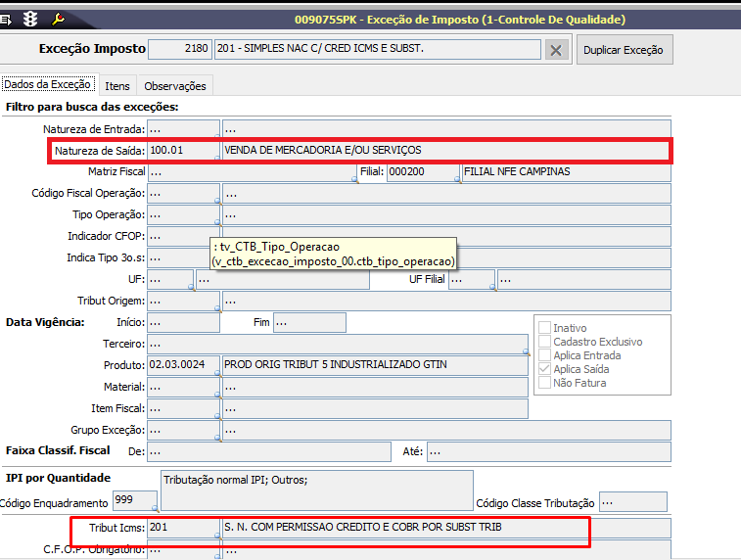
Task: Click the traffic light icon in title bar
Action: pyautogui.click(x=32, y=19)
